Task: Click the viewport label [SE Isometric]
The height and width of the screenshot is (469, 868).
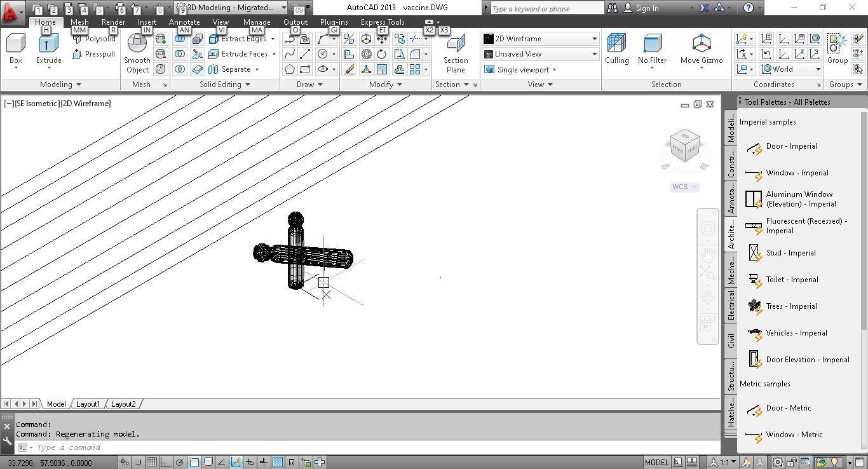Action: (37, 104)
